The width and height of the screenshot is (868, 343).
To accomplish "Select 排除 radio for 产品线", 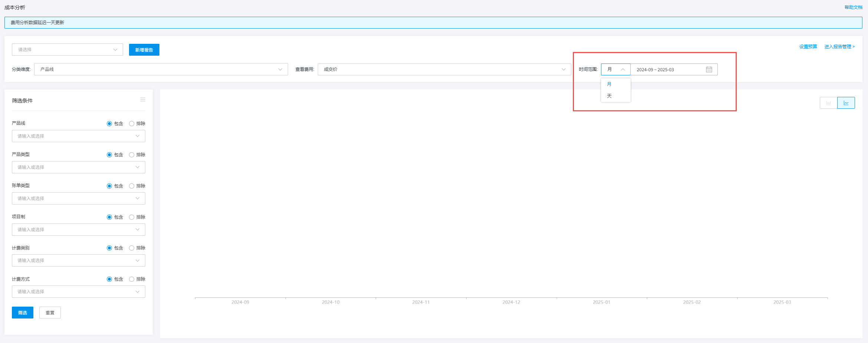I will 132,124.
